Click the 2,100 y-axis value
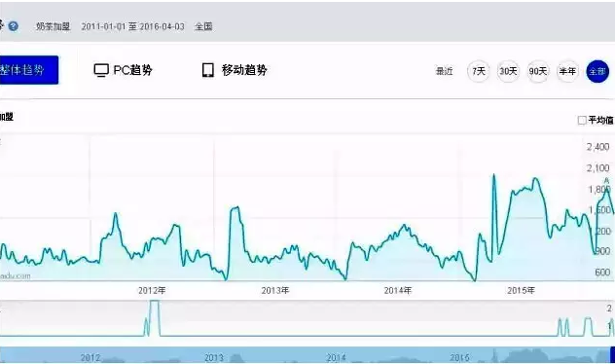This screenshot has height=364, width=615. (598, 167)
